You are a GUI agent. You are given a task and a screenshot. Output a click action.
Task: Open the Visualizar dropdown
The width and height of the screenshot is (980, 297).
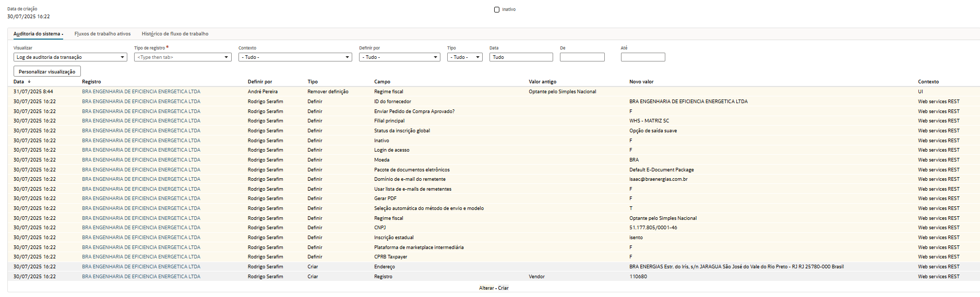70,57
